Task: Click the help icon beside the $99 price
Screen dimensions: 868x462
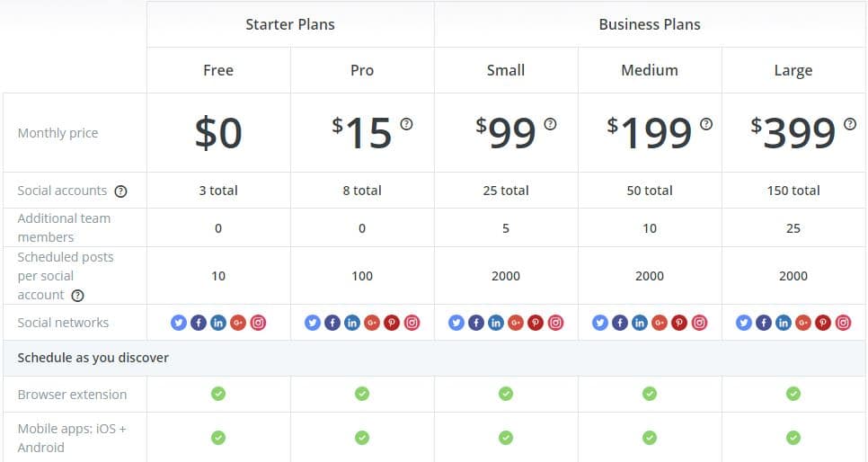Action: pos(550,124)
